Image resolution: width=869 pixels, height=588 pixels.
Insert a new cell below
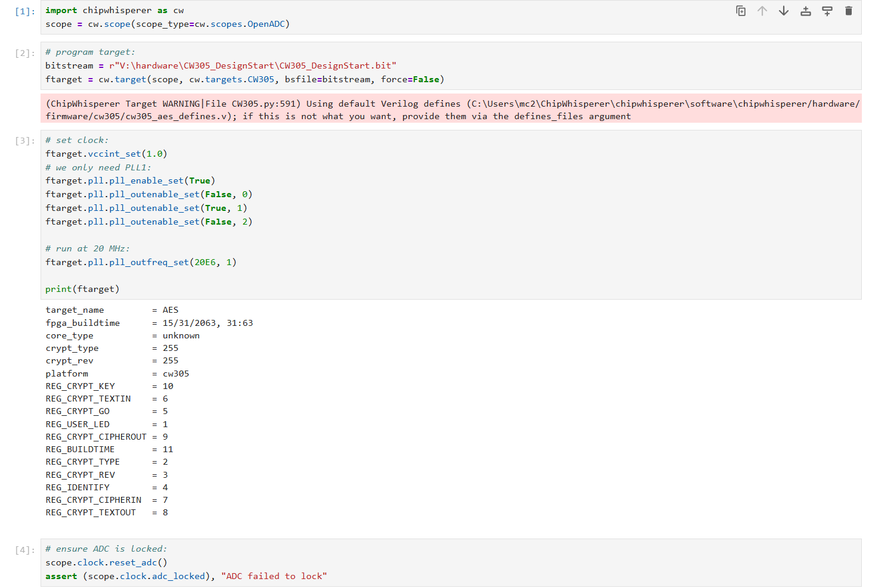tap(827, 11)
